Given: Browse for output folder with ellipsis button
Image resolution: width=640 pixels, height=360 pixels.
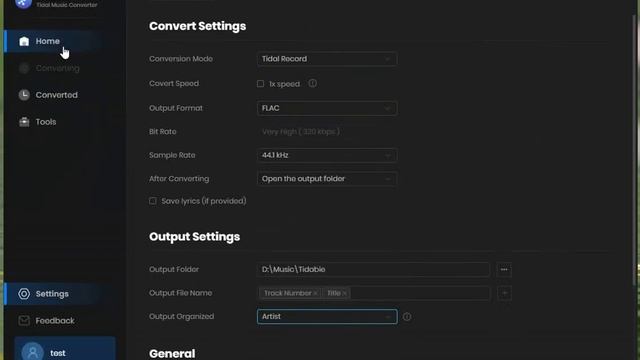Looking at the screenshot, I should 504,269.
